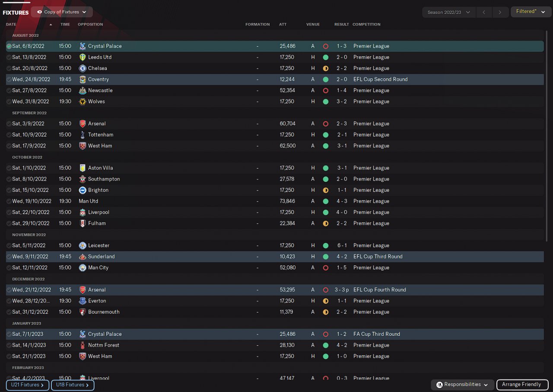This screenshot has height=392, width=553.
Task: Click the 62,500 attendance figure
Action: point(288,146)
